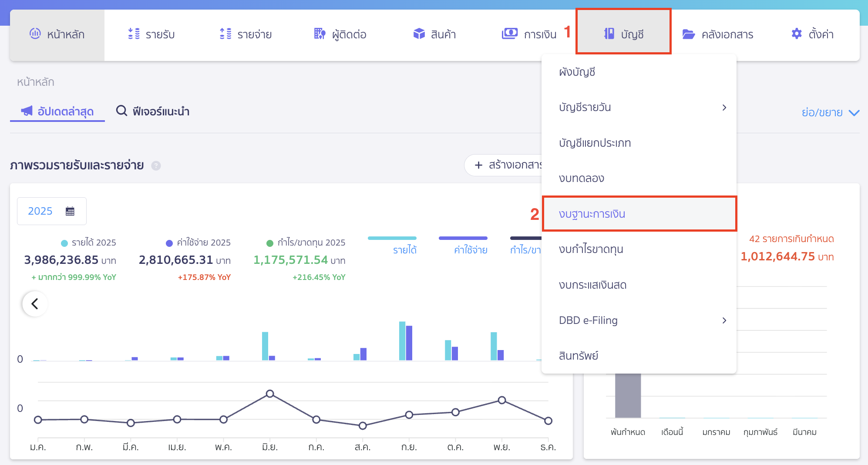868x465 pixels.
Task: Click the รายจ่าย expense icon
Action: click(x=225, y=34)
